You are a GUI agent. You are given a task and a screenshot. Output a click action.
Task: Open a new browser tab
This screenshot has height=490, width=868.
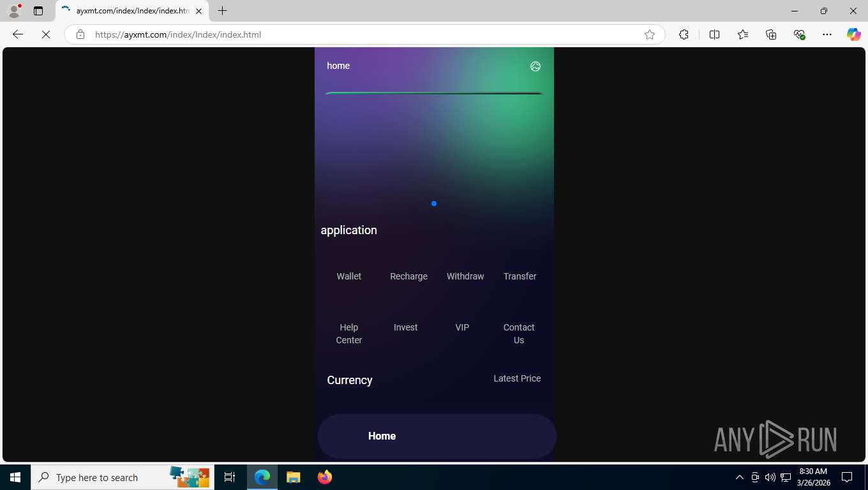pyautogui.click(x=222, y=11)
